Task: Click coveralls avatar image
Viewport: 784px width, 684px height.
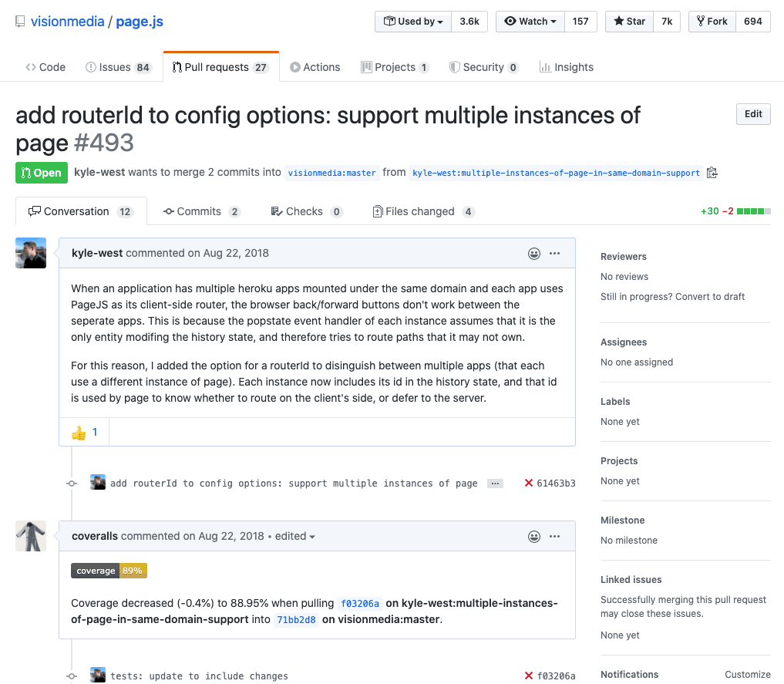Action: (31, 536)
